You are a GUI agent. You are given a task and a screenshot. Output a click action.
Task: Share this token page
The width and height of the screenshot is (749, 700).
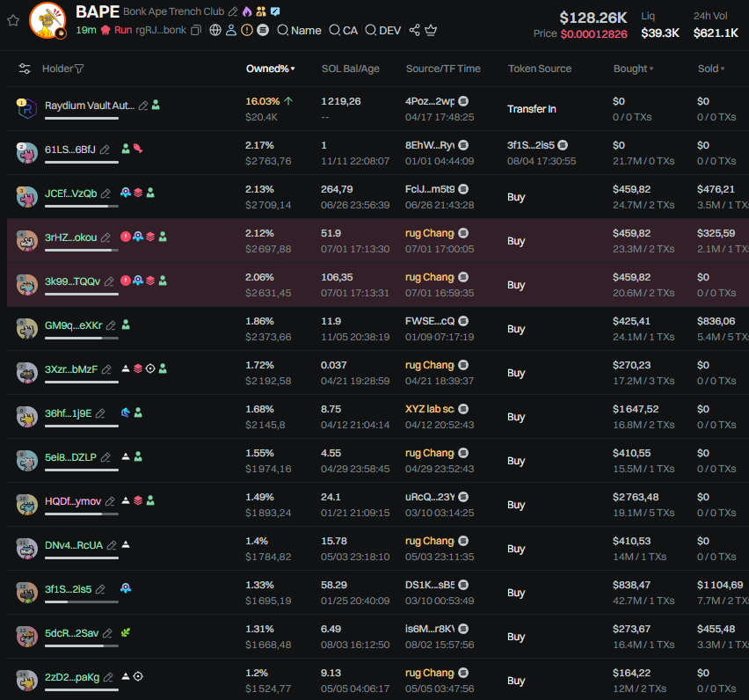(415, 31)
